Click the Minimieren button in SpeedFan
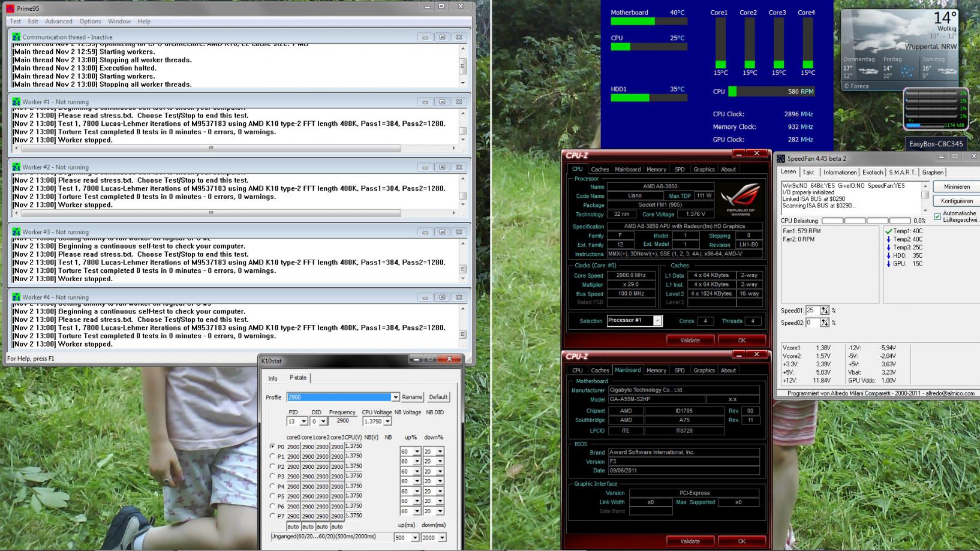Viewport: 980px width, 551px height. pyautogui.click(x=957, y=186)
